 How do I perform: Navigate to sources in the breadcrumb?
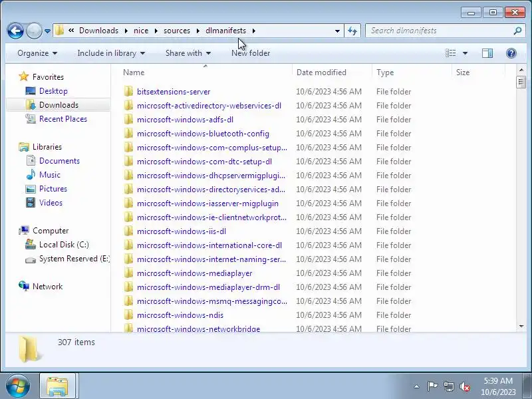coord(177,31)
